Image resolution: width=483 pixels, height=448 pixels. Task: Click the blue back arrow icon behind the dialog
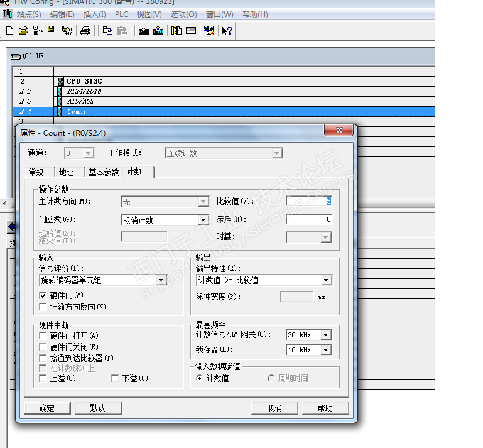point(11,227)
